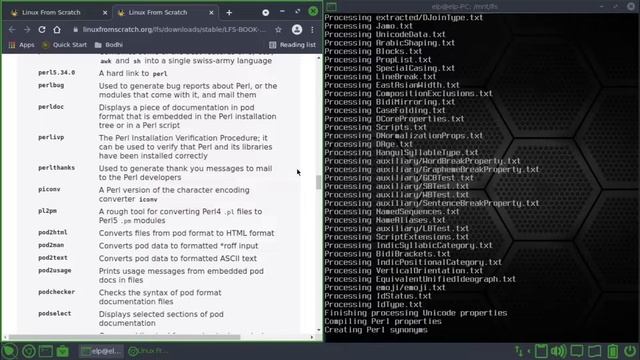Screen dimensions: 640x360
Task: Open the display monitor tray icon
Action: click(577, 351)
